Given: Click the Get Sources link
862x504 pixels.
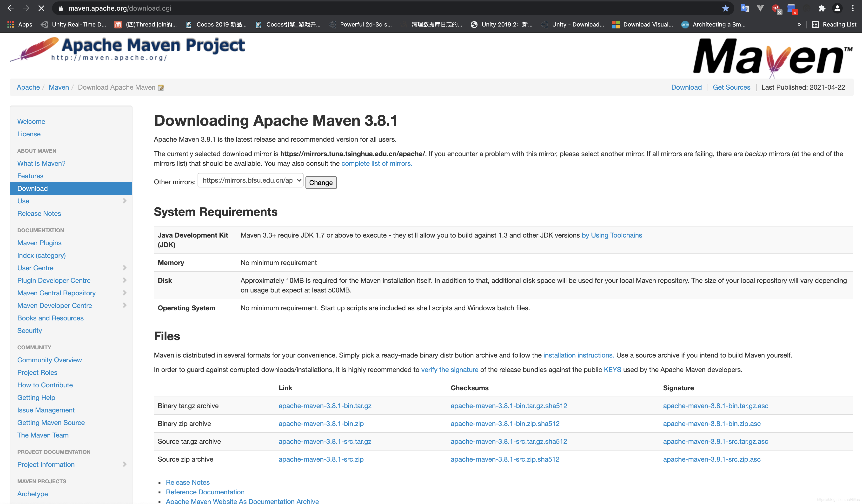Looking at the screenshot, I should point(731,87).
